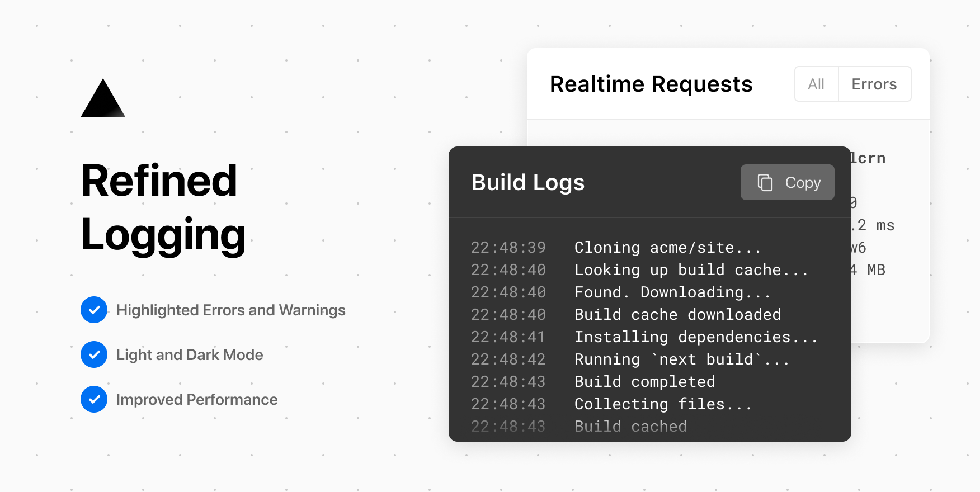This screenshot has width=980, height=492.
Task: Click checkmark beside Highlighted Errors and Warnings
Action: click(x=94, y=310)
